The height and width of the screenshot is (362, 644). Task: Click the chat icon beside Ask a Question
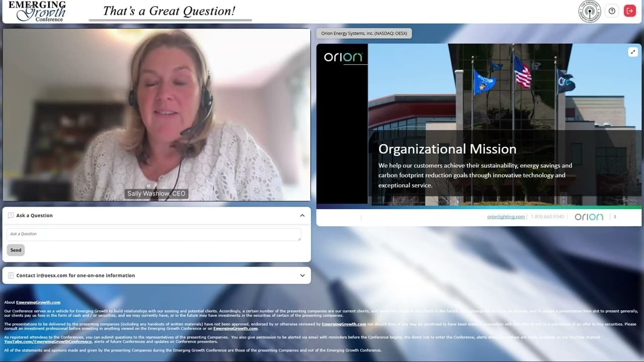(11, 216)
